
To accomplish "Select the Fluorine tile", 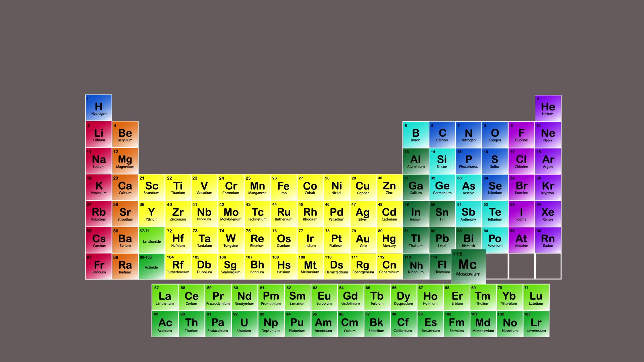I will 521,134.
